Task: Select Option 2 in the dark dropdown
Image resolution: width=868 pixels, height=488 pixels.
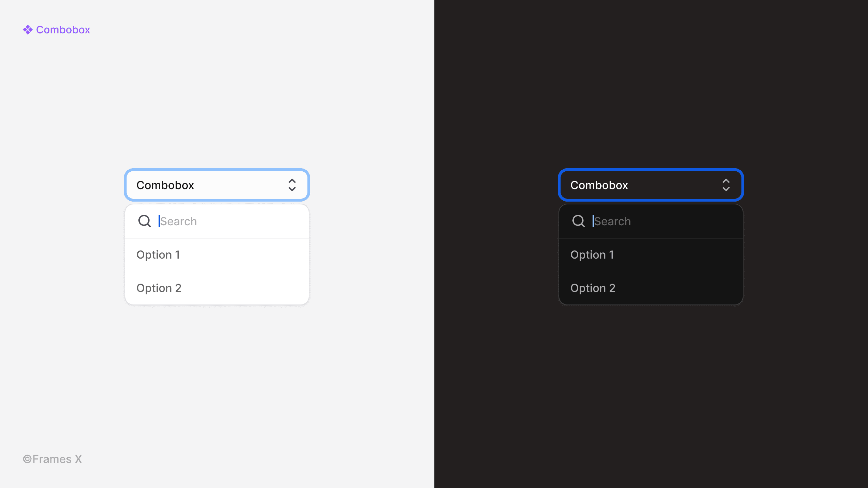Action: [593, 288]
